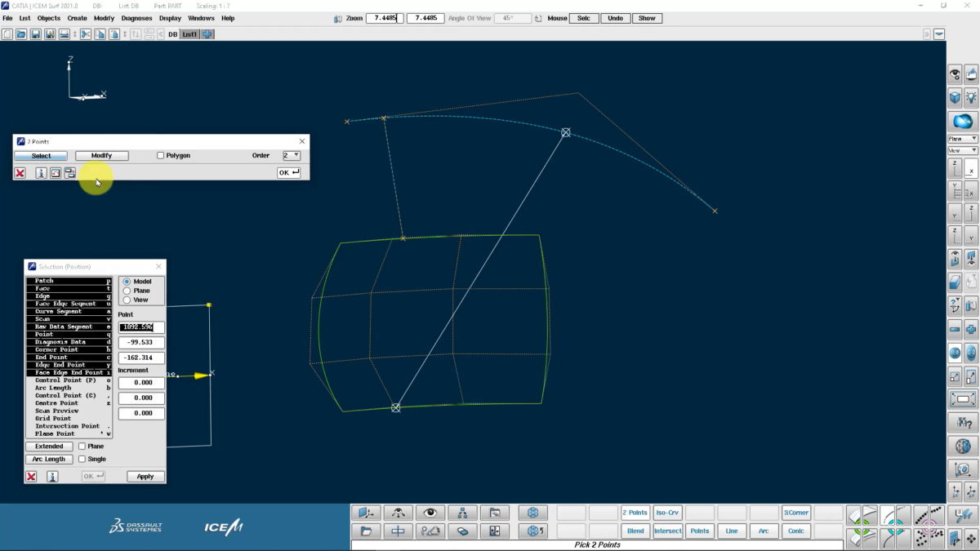This screenshot has width=980, height=551.
Task: Click the Conic button
Action: (796, 531)
